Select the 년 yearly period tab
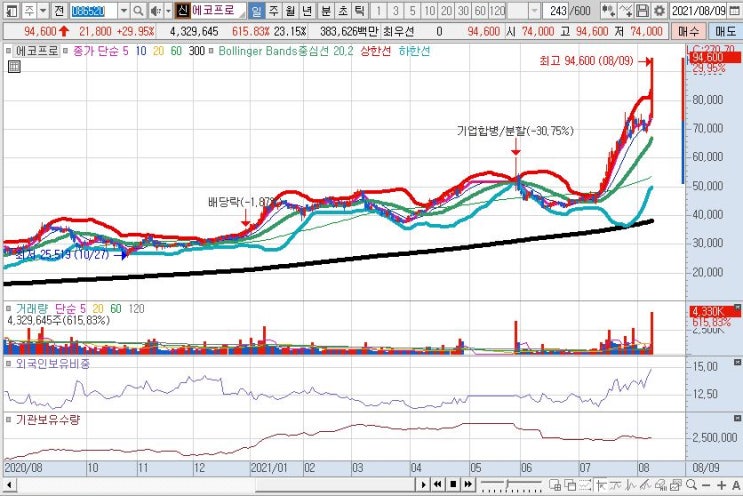The image size is (743, 496). (308, 10)
